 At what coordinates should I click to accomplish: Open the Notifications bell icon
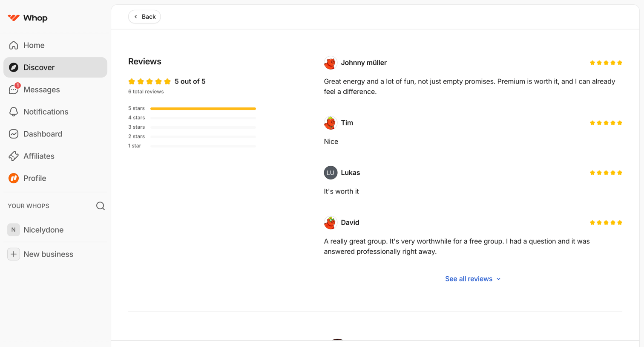(14, 112)
